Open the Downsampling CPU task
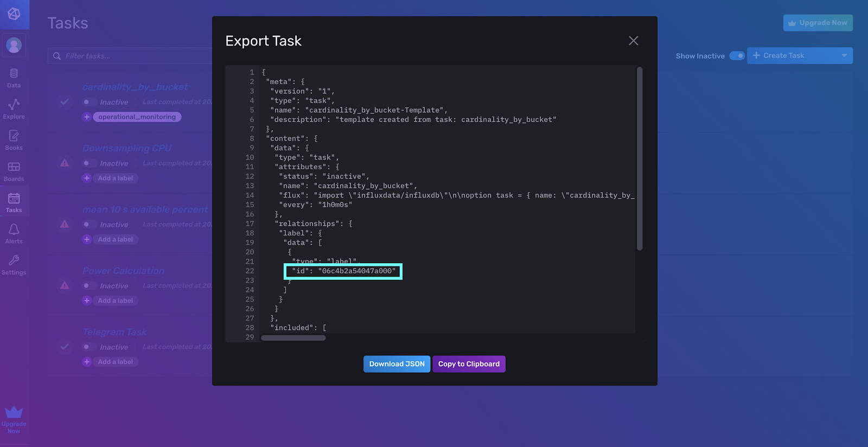Image resolution: width=868 pixels, height=447 pixels. point(127,148)
